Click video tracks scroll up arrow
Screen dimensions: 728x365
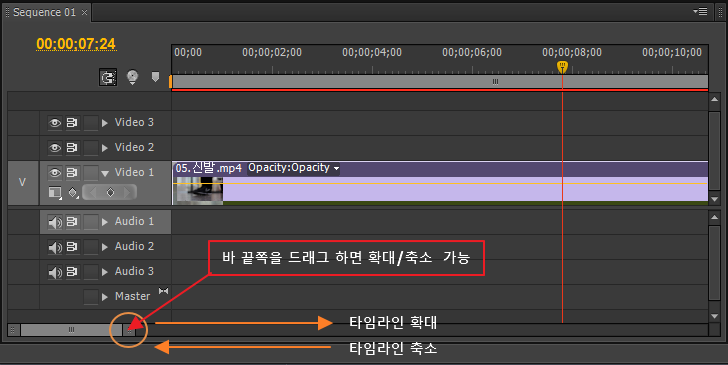[715, 99]
